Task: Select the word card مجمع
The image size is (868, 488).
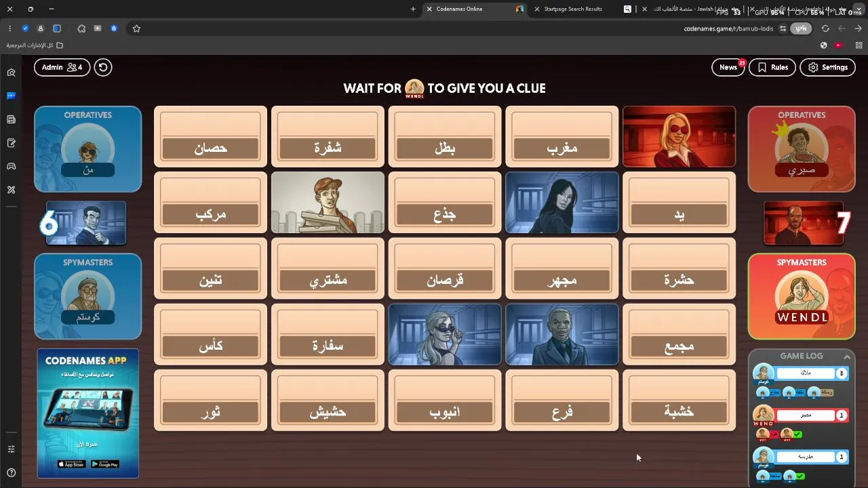Action: point(679,334)
